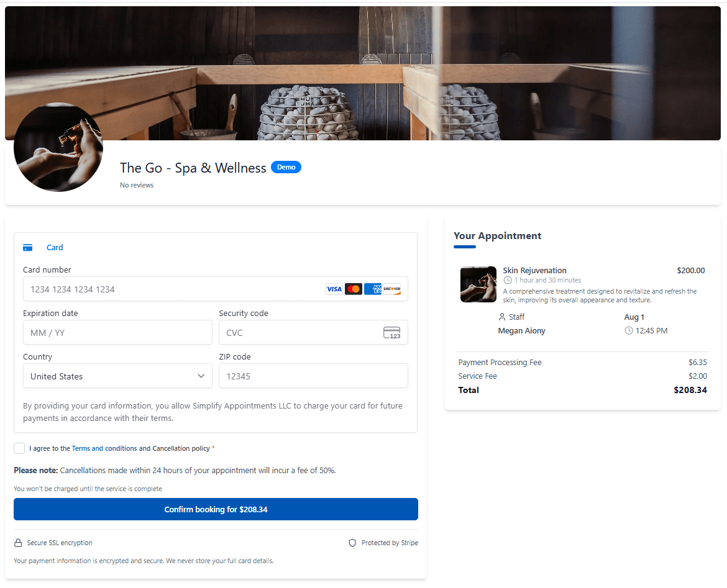Screen dimensions: 727x588
Task: Open the Cancellation policy link
Action: pyautogui.click(x=182, y=448)
